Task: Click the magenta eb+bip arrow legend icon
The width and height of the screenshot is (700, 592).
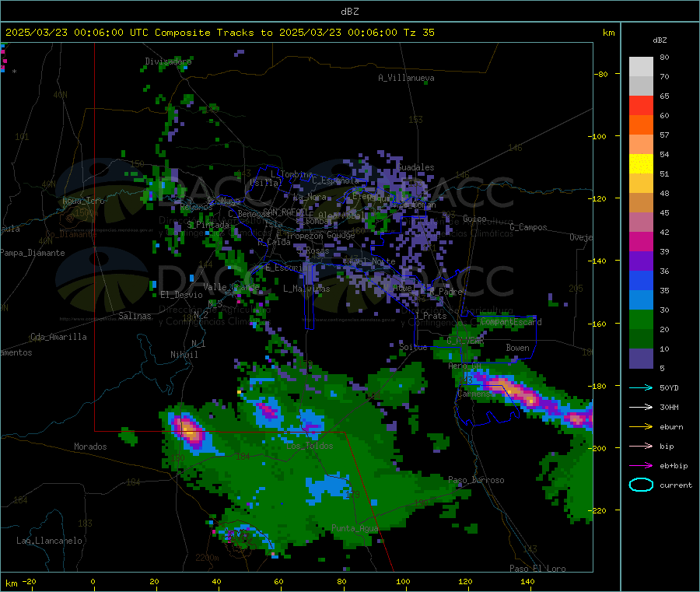Action: click(x=641, y=466)
